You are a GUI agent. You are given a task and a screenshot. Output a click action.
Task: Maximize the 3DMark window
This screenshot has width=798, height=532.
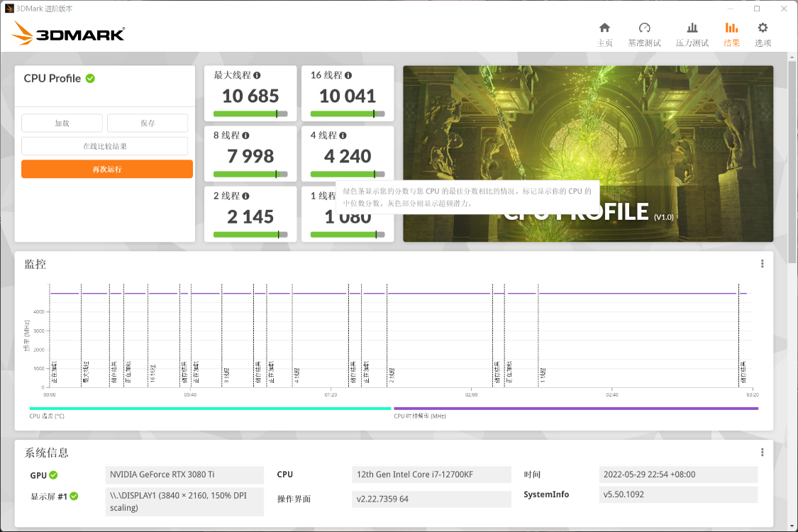click(757, 9)
